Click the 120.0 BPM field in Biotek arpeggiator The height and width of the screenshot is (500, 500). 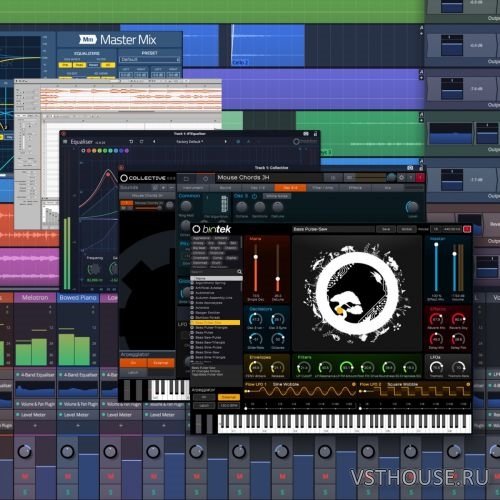(229, 406)
